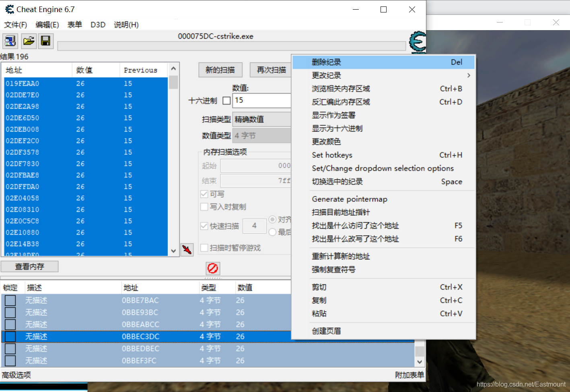The image size is (570, 392).
Task: Open the 扫描类型 scan type dropdown
Action: coord(262,119)
